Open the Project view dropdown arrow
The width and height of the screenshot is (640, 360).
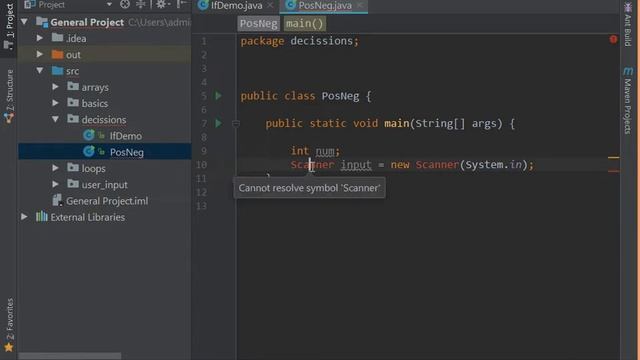pos(109,4)
